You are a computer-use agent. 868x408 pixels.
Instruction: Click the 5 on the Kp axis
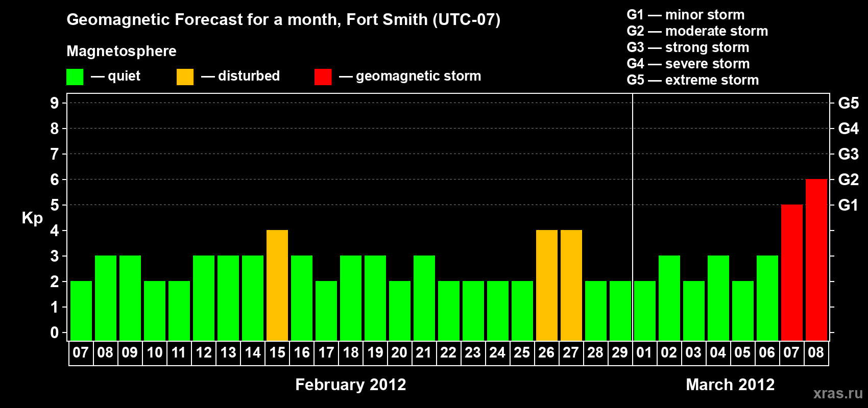tap(55, 205)
